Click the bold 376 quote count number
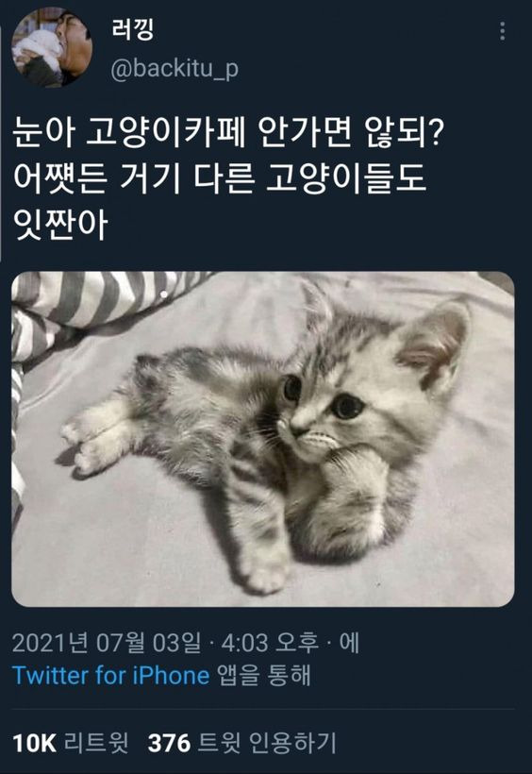Image resolution: width=532 pixels, height=774 pixels. [x=169, y=743]
